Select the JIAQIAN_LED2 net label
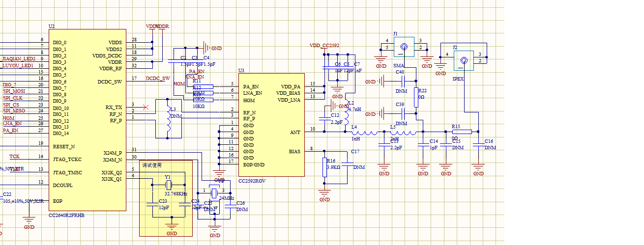This screenshot has width=644, height=245. tap(19, 59)
